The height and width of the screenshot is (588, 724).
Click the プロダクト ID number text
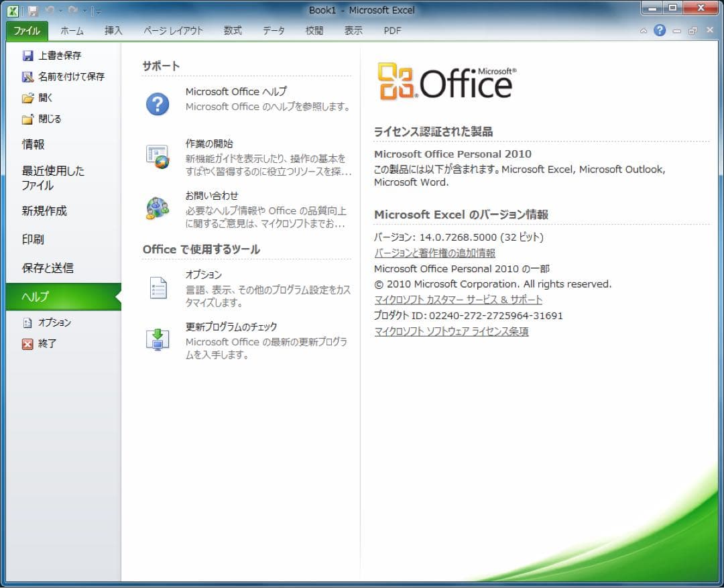coord(496,316)
